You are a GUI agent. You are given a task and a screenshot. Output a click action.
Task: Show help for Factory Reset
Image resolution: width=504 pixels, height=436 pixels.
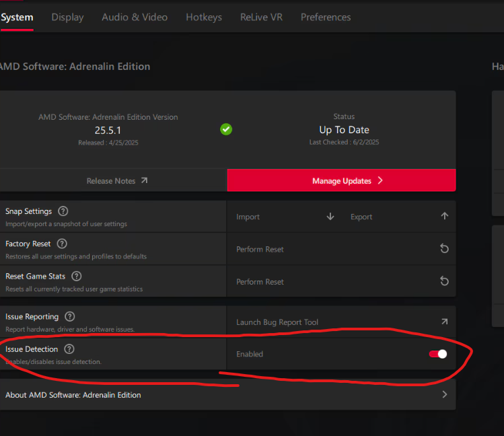pos(62,244)
